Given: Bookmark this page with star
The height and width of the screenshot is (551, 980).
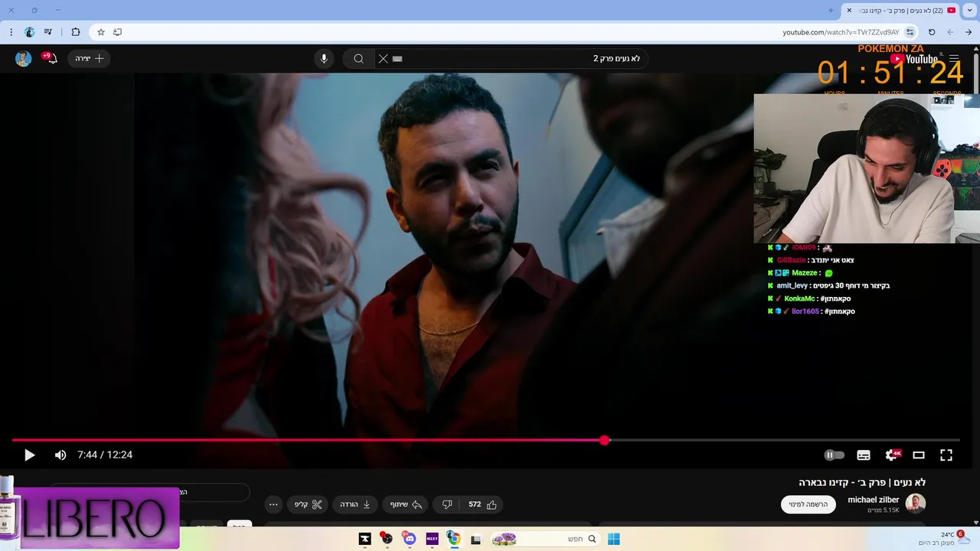Looking at the screenshot, I should (x=100, y=32).
